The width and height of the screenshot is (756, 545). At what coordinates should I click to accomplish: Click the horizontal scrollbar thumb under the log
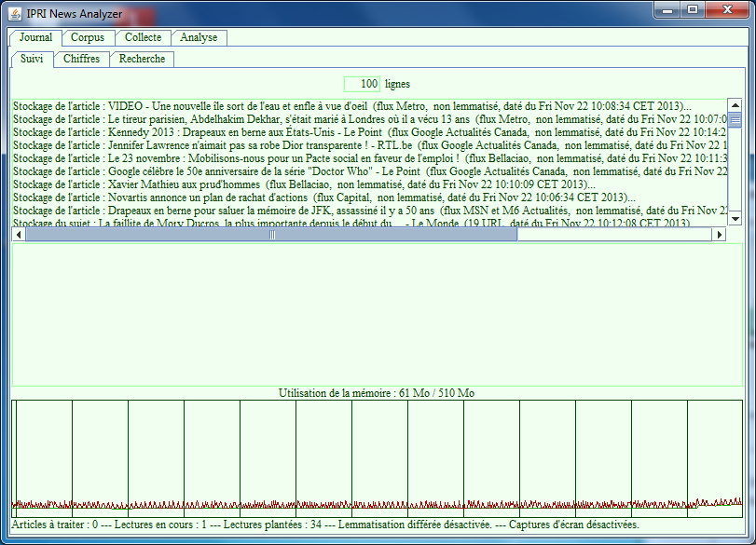click(x=270, y=235)
